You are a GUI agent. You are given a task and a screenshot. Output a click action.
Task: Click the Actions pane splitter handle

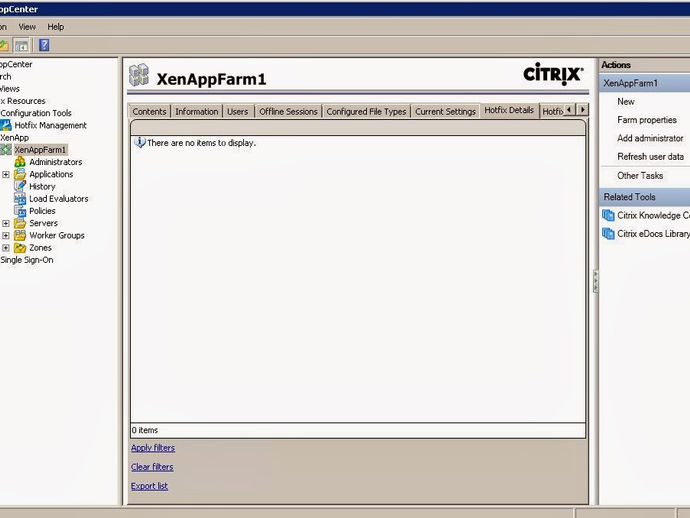click(595, 281)
